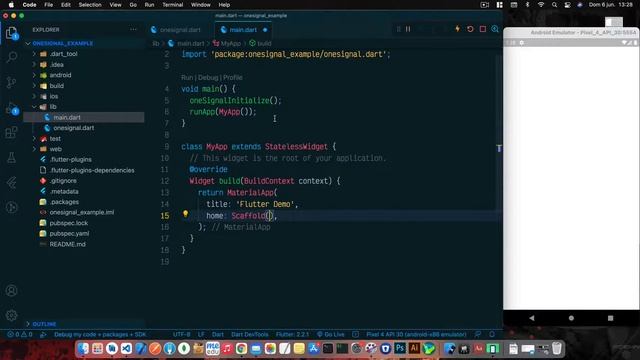The width and height of the screenshot is (640, 360).
Task: Open Run and Debug view in activity bar
Action: click(11, 108)
